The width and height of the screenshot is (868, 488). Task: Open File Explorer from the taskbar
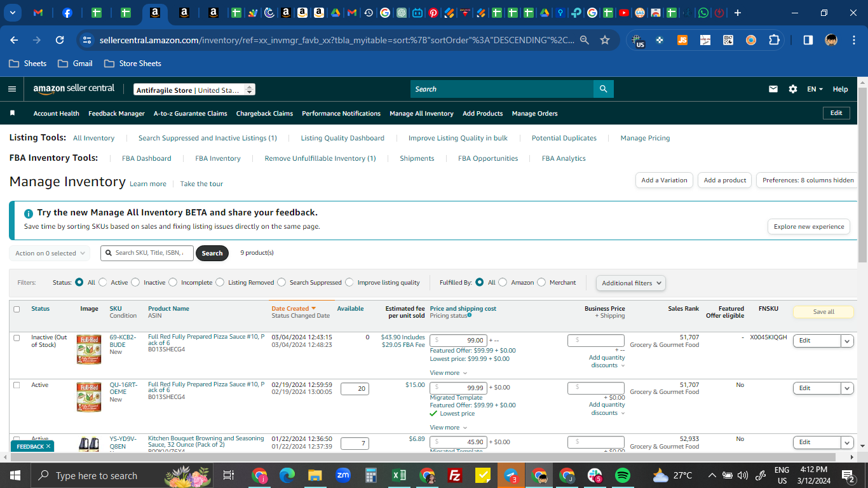pos(315,475)
